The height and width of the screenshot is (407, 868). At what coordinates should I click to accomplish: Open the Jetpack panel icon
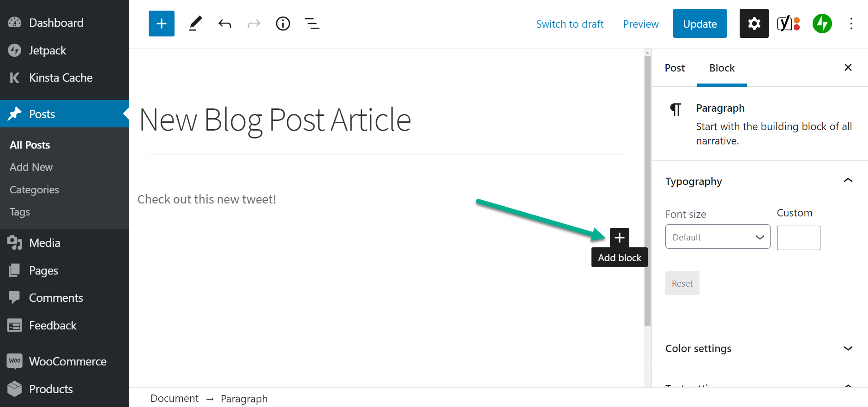(x=822, y=24)
